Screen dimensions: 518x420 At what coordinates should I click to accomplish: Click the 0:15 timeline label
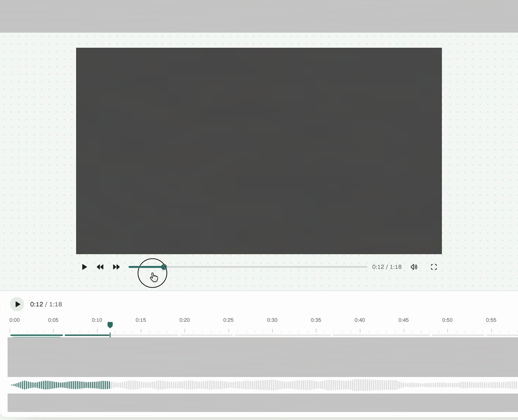[141, 320]
